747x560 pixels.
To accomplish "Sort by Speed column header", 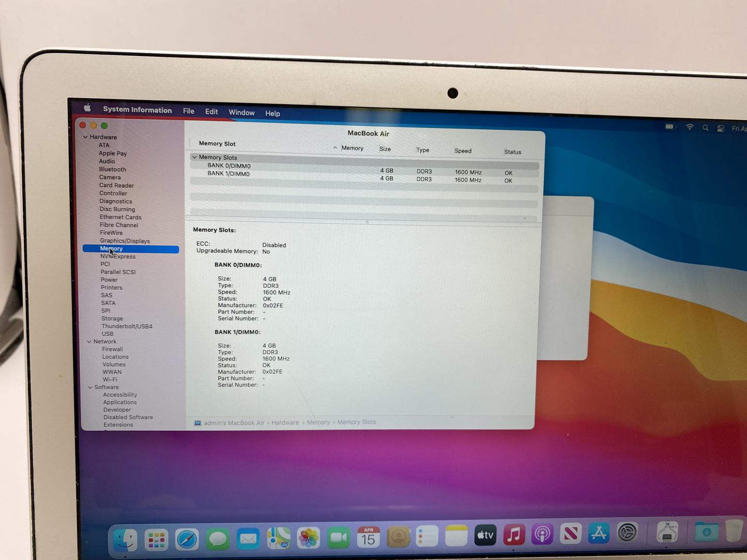I will coord(463,151).
